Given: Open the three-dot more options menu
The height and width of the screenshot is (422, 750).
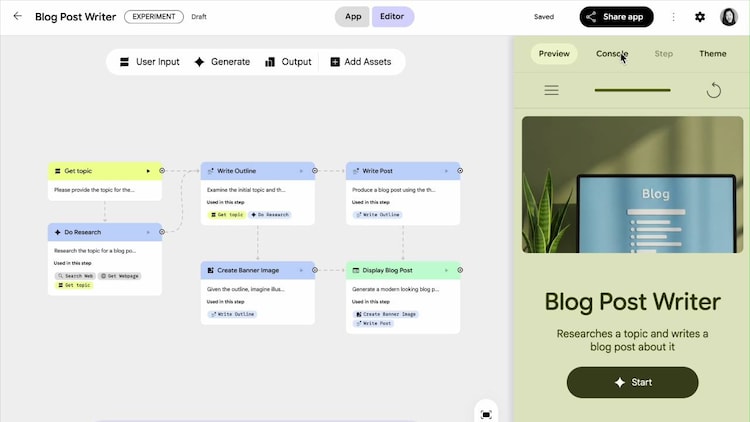Looking at the screenshot, I should pyautogui.click(x=673, y=17).
